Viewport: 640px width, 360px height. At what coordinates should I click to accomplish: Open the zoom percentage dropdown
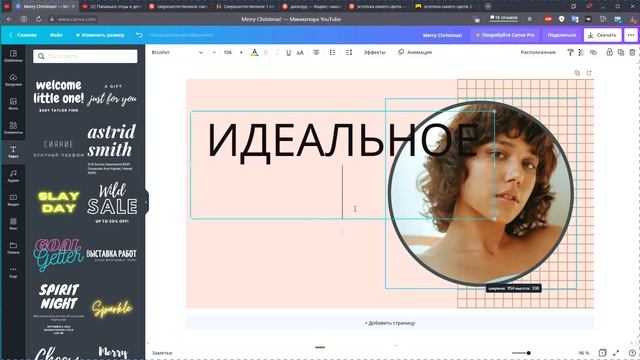tap(584, 353)
